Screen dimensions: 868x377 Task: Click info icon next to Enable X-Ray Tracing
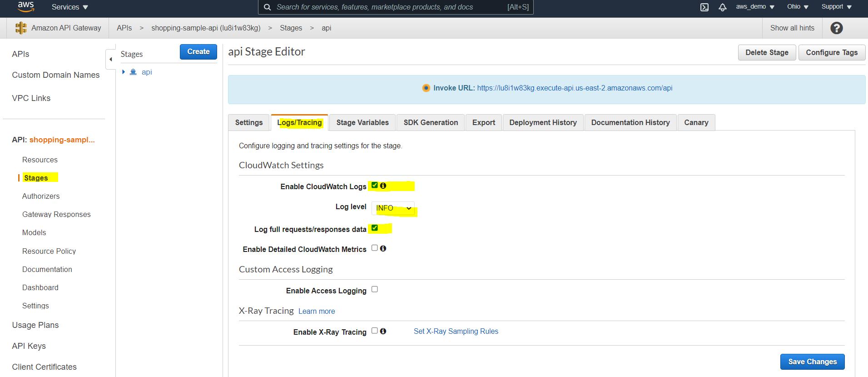(383, 331)
